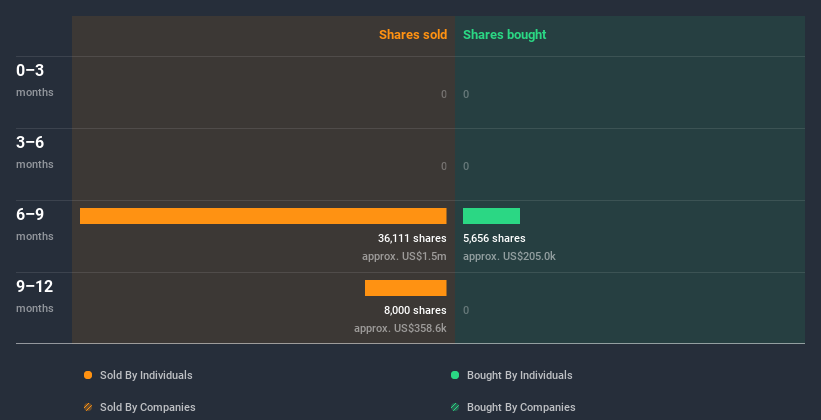Image resolution: width=821 pixels, height=420 pixels.
Task: Click the 9–12 months row label
Action: tap(35, 296)
